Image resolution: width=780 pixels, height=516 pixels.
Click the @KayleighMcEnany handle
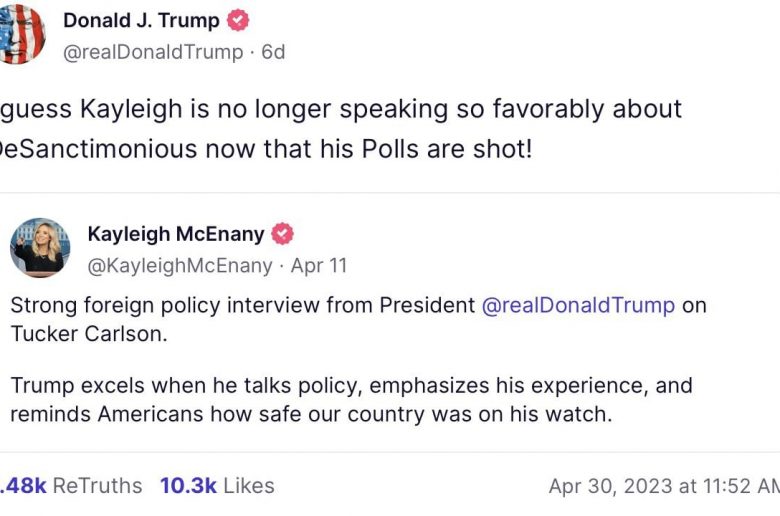180,266
